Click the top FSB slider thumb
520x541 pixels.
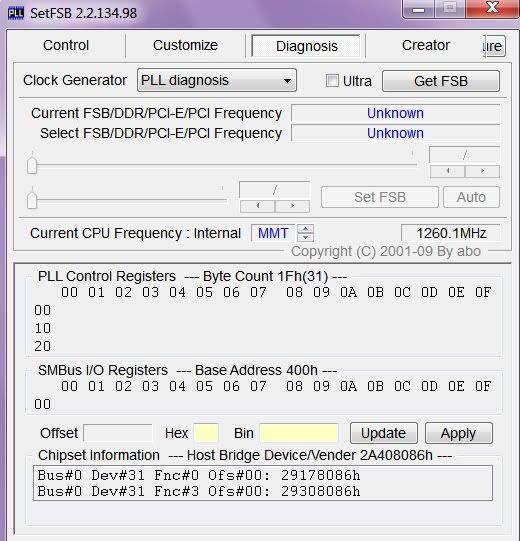click(32, 165)
